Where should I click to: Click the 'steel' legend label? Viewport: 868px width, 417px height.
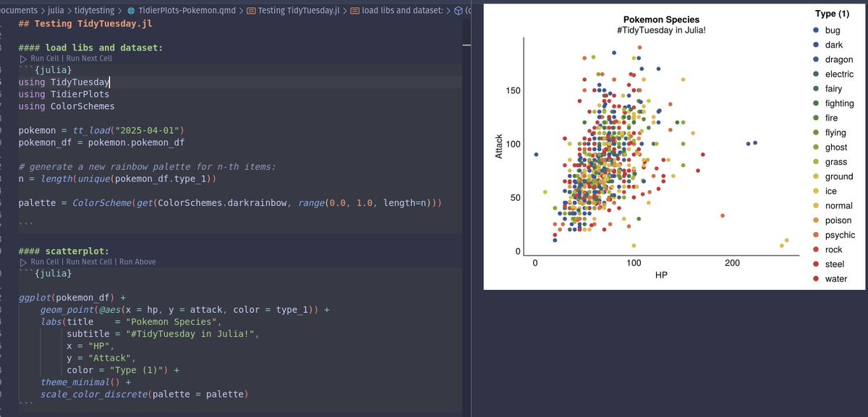(x=835, y=265)
